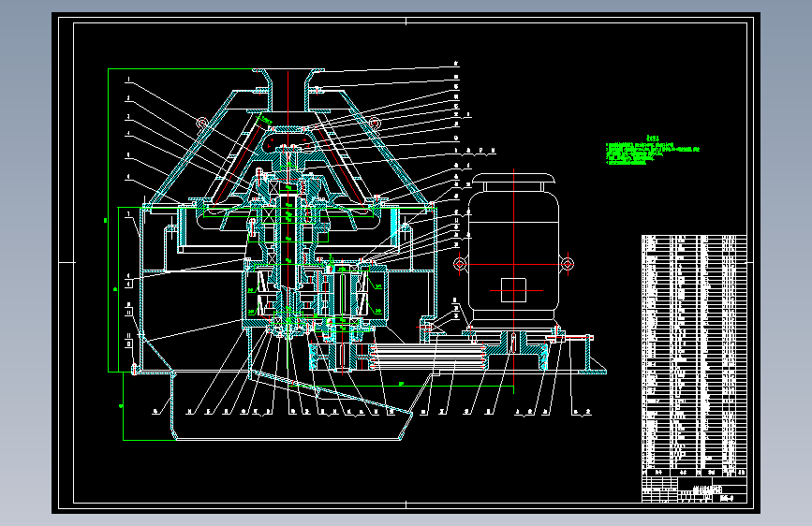Pick the left lifting eye ring on cone
Screen dimensions: 812x526
(202, 123)
